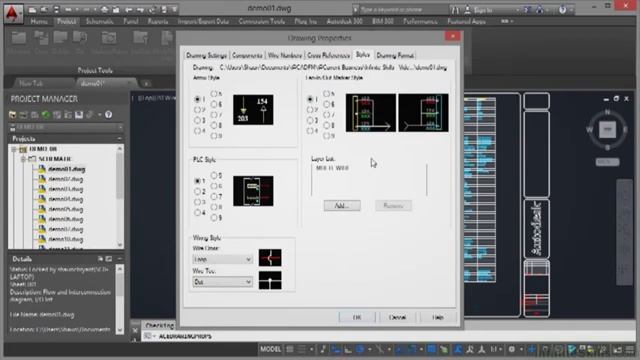Click green Refresh icon in Project Manager toolbar

pyautogui.click(x=46, y=115)
